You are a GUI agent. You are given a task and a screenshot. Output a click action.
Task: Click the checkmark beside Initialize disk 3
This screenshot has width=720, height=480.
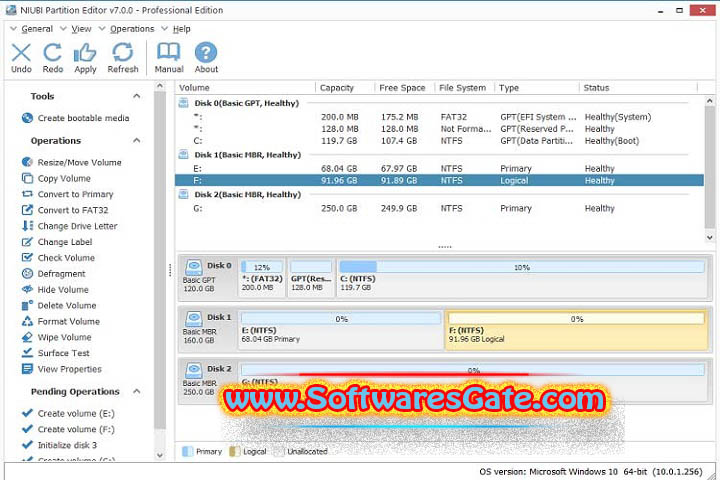[27, 445]
